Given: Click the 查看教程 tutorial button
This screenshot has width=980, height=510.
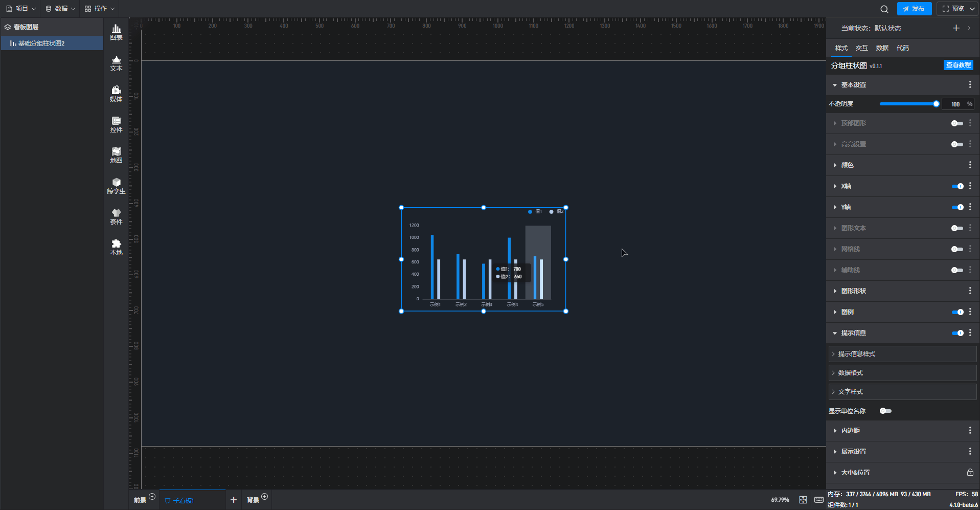Looking at the screenshot, I should [958, 65].
